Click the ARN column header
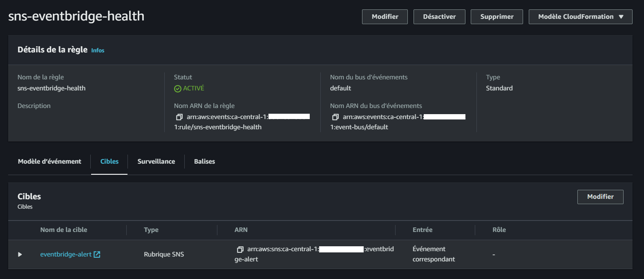 (x=241, y=230)
